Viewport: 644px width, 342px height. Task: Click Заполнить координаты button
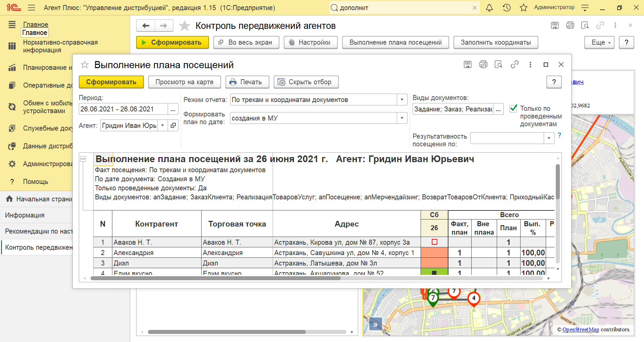click(x=496, y=42)
